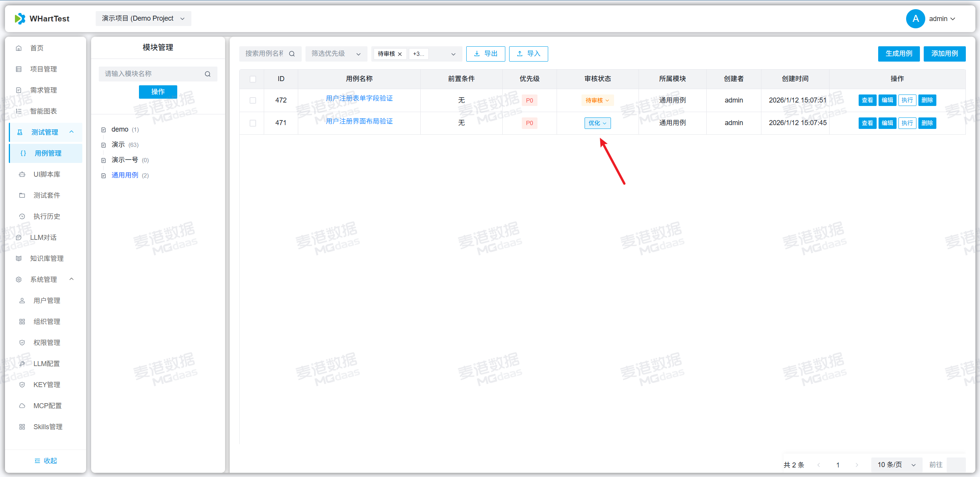Select the 通用用例 module in the tree

tap(125, 175)
